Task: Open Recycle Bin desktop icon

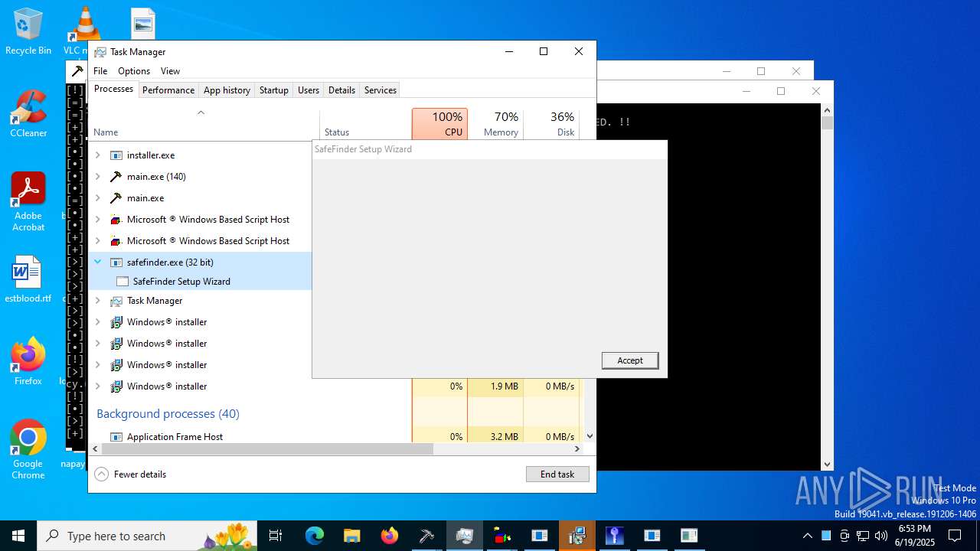Action: (x=28, y=31)
